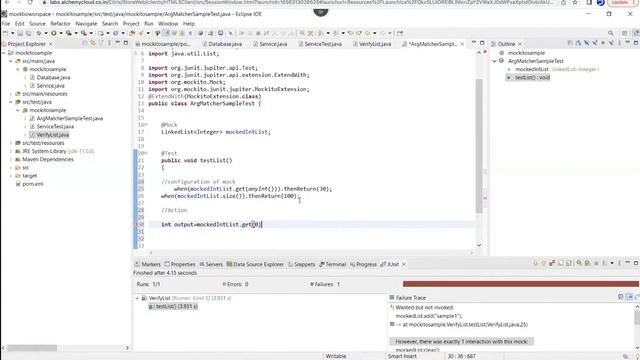The height and width of the screenshot is (360, 640).
Task: Click the red error marker in overview ruler
Action: [485, 198]
